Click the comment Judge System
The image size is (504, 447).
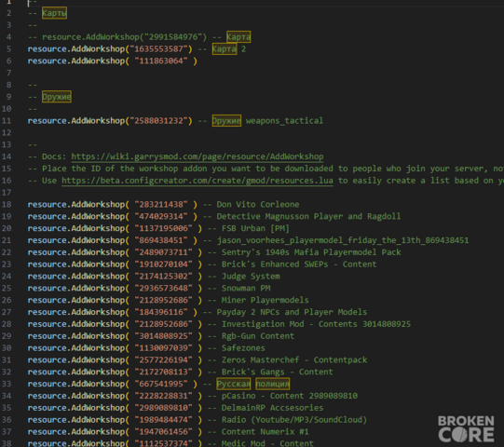pos(251,277)
